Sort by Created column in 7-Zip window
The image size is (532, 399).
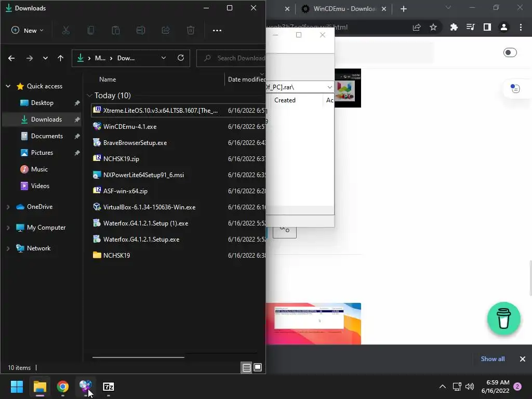pyautogui.click(x=285, y=100)
